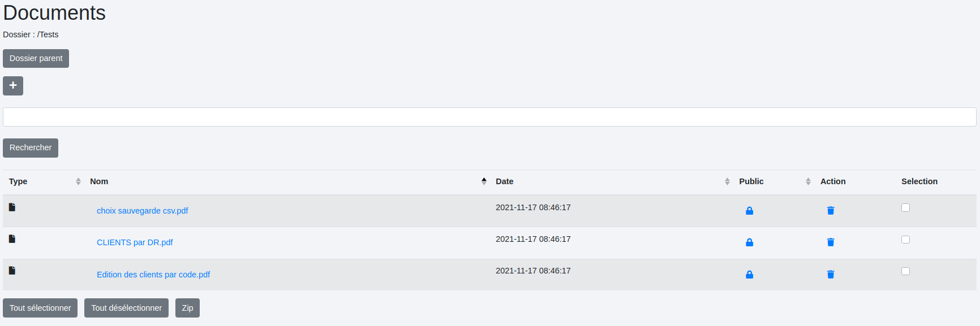This screenshot has height=326, width=980.
Task: Delete choix sauvegarde csv.pdf via trash icon
Action: (830, 211)
